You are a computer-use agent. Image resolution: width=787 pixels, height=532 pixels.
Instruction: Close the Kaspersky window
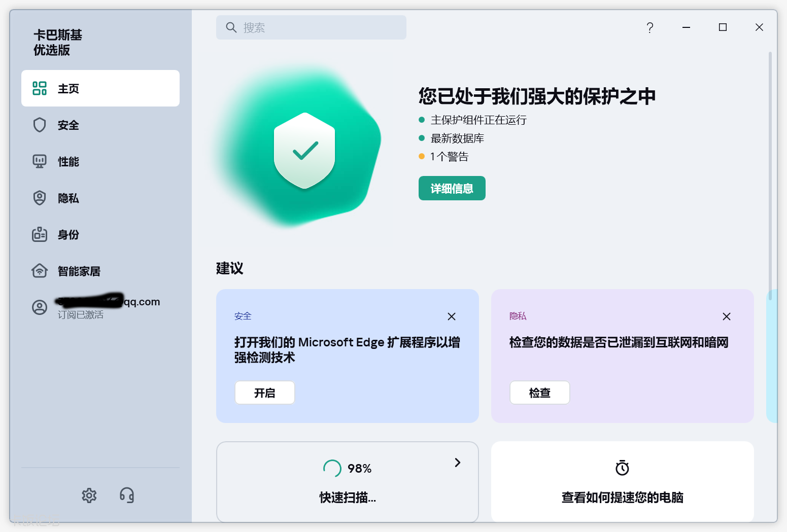coord(760,27)
